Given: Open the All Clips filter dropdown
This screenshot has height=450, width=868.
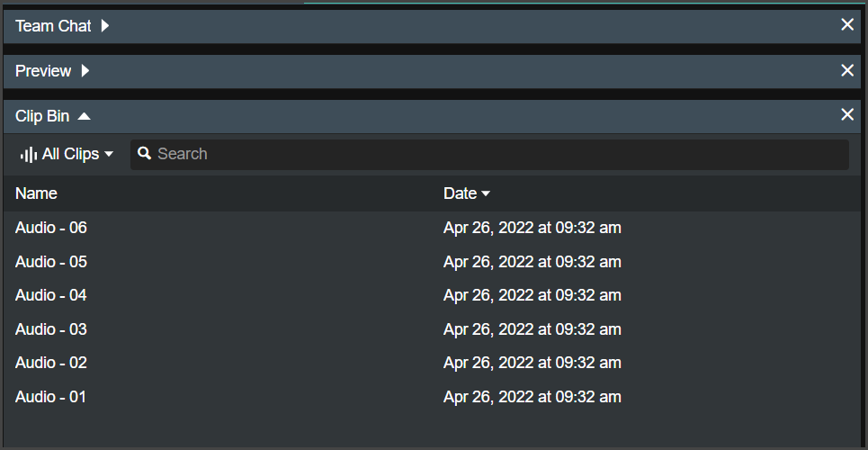Looking at the screenshot, I should coord(67,154).
